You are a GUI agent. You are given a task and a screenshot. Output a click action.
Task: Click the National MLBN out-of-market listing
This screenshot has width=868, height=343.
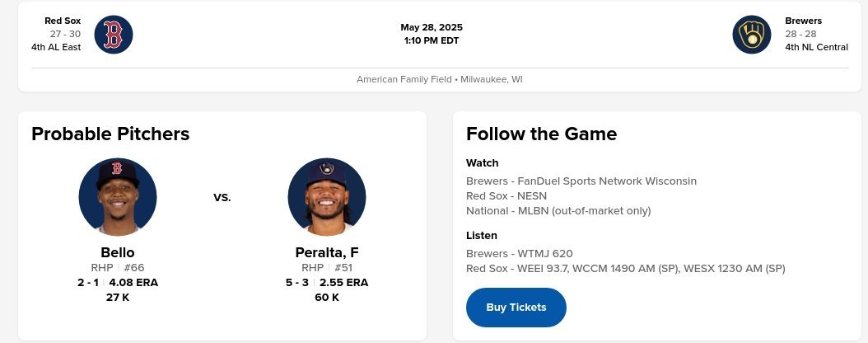pos(558,210)
